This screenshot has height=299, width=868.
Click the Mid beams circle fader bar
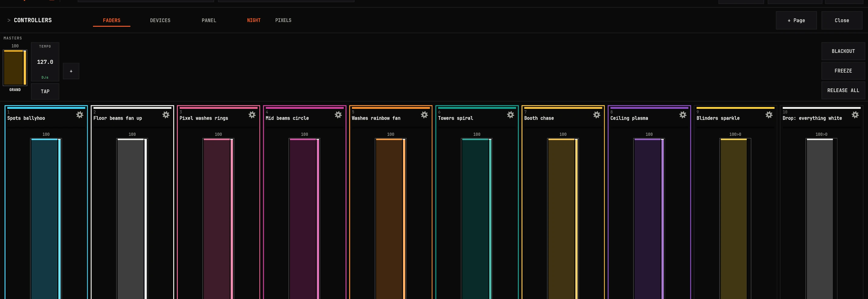[x=304, y=219]
